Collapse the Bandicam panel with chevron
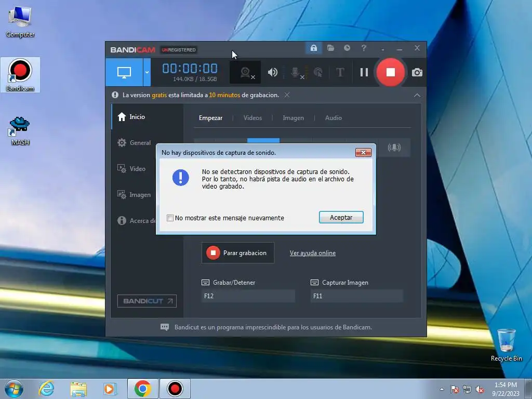 [x=417, y=96]
